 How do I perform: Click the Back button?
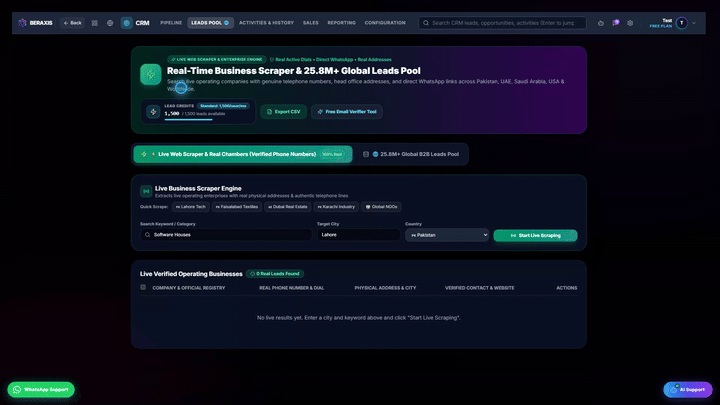click(x=72, y=23)
